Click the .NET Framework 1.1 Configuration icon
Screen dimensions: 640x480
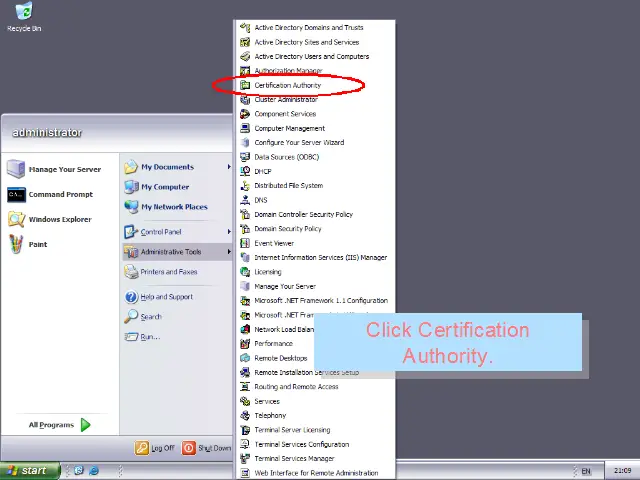(x=245, y=301)
